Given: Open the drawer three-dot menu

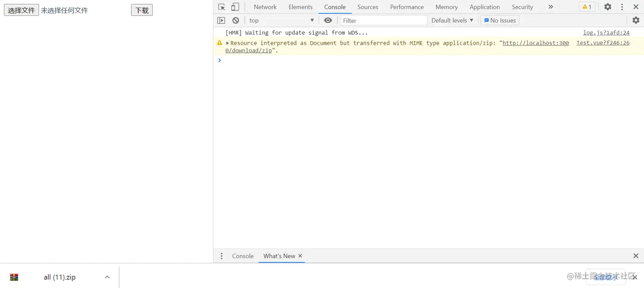Looking at the screenshot, I should coord(221,256).
